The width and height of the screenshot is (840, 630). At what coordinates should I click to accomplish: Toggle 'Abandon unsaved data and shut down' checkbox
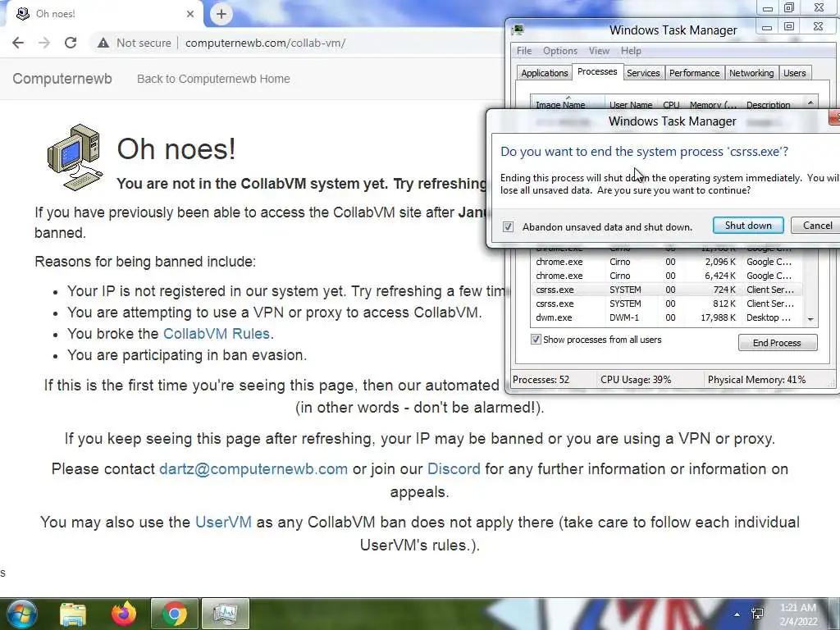508,226
